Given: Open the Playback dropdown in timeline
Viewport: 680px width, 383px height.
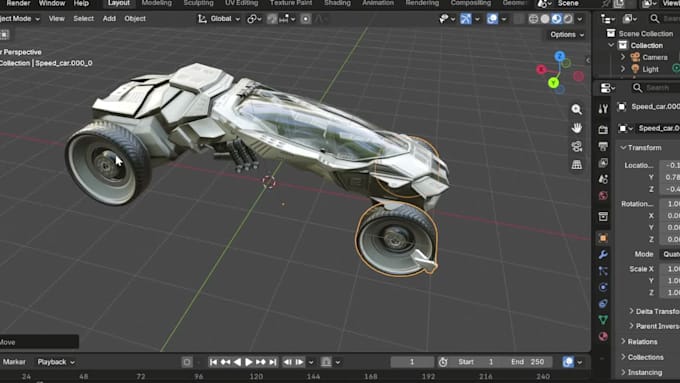Looking at the screenshot, I should pos(56,362).
